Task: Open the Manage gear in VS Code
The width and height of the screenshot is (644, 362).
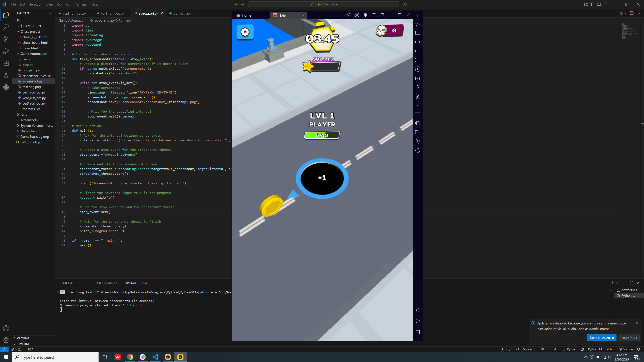Action: pos(6,340)
